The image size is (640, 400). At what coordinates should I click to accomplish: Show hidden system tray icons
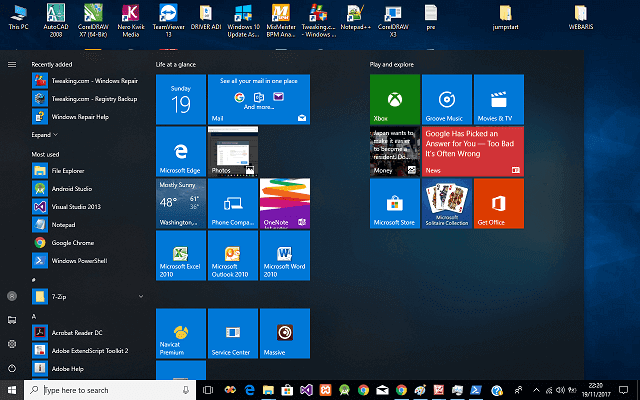click(x=536, y=390)
